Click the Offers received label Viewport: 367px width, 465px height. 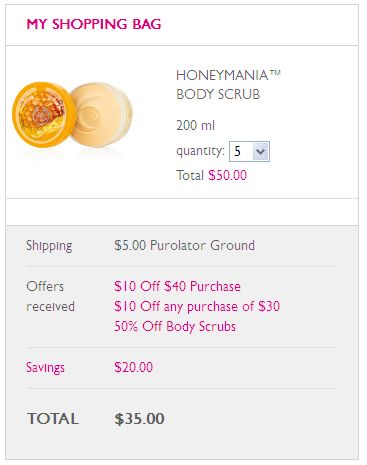(50, 296)
